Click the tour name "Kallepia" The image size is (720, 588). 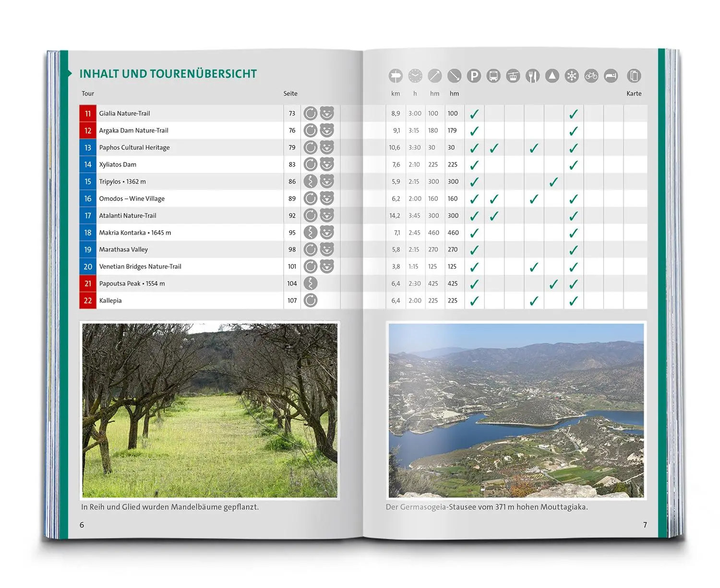(x=110, y=301)
